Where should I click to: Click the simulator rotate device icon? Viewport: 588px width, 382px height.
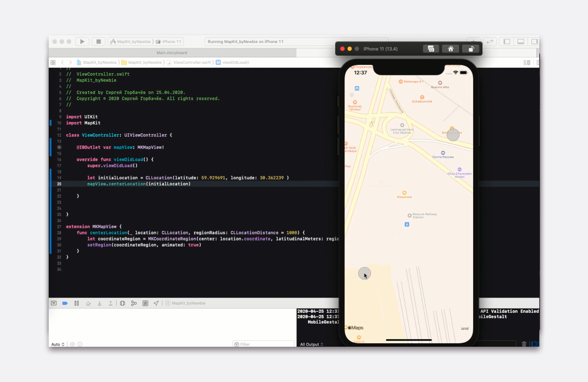(x=471, y=49)
